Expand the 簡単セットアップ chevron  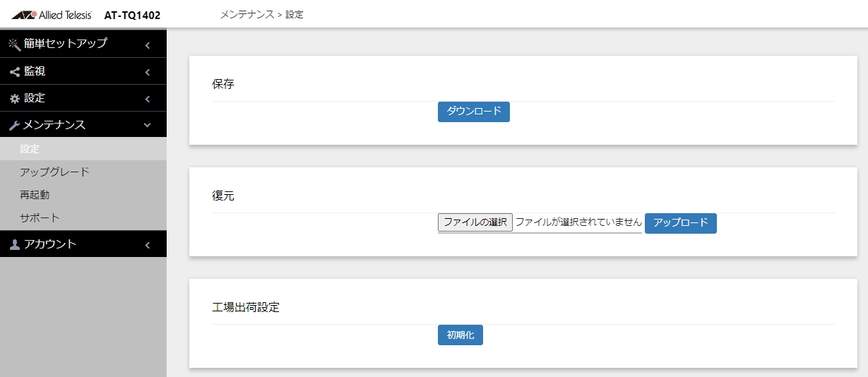click(x=147, y=45)
